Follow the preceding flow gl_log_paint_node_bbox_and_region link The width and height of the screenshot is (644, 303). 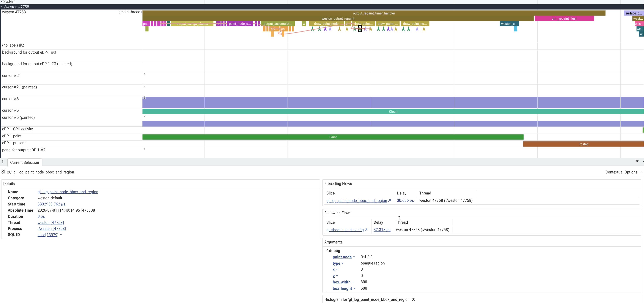(x=358, y=201)
